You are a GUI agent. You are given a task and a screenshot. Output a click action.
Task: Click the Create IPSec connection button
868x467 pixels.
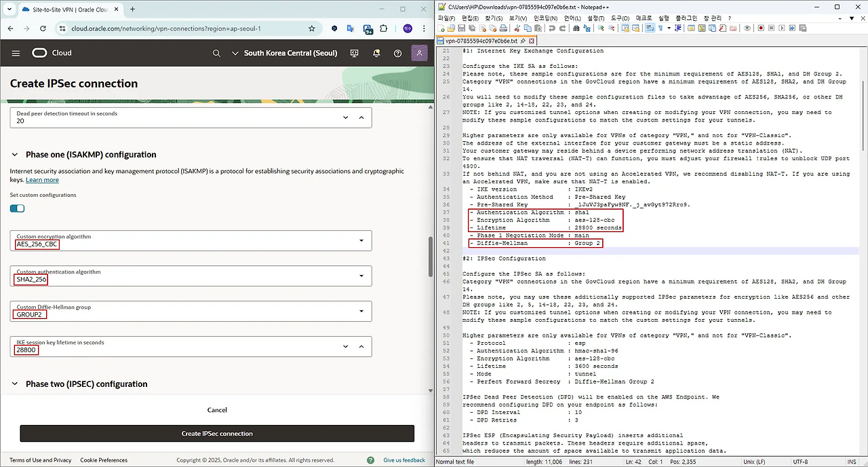click(x=217, y=434)
